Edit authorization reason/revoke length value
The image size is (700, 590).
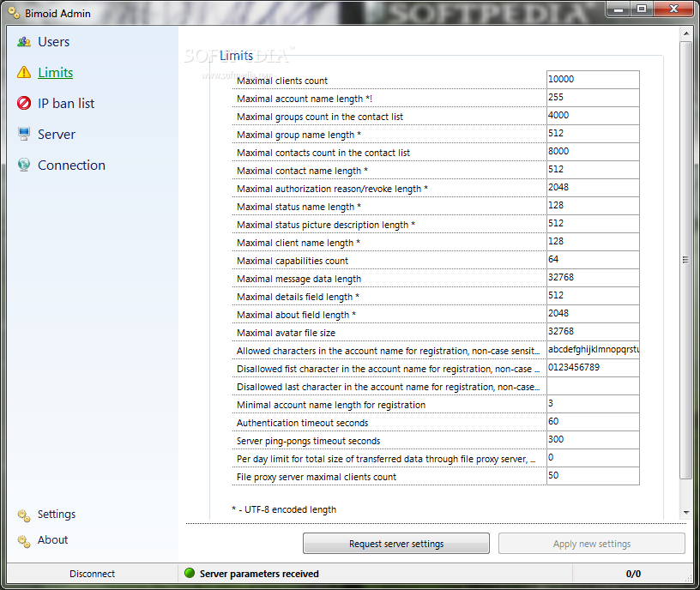pos(593,188)
